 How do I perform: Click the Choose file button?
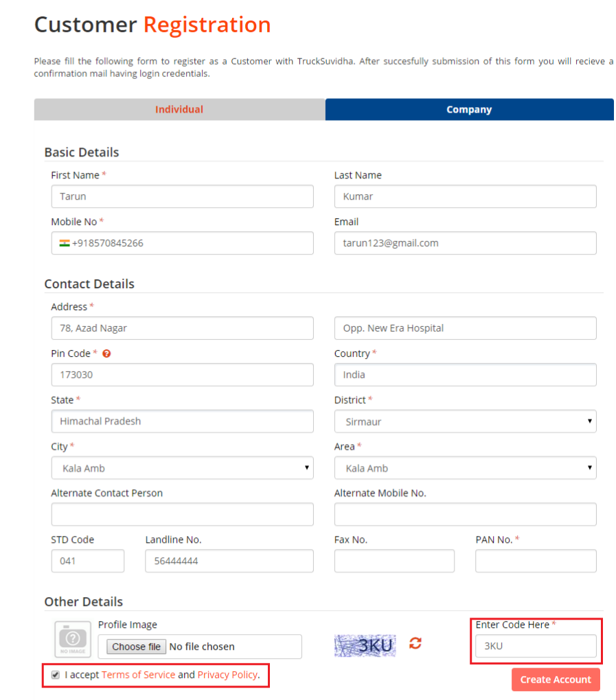tap(137, 646)
